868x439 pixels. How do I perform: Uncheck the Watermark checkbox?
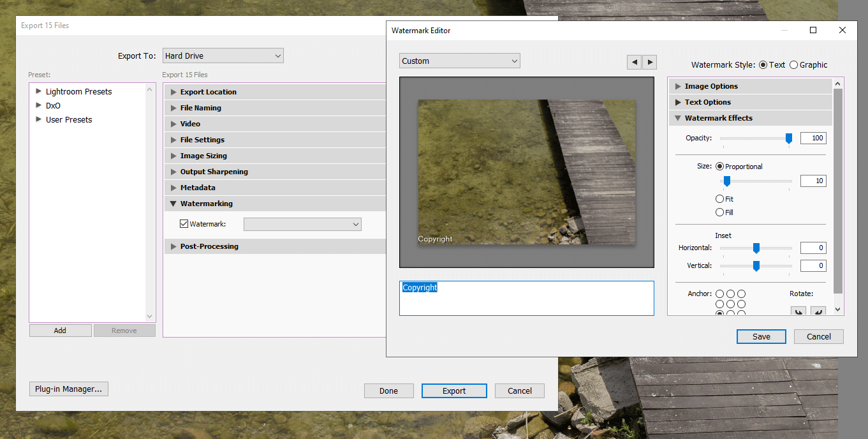pyautogui.click(x=184, y=224)
